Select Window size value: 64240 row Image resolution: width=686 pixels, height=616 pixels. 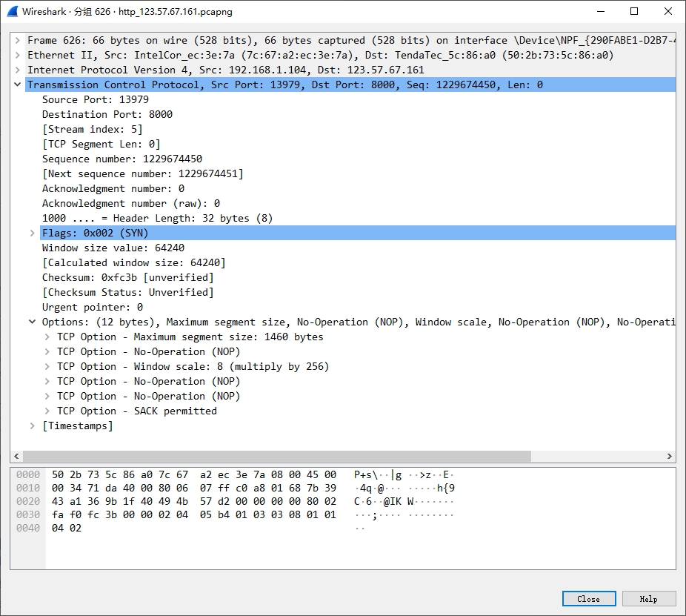click(x=113, y=248)
